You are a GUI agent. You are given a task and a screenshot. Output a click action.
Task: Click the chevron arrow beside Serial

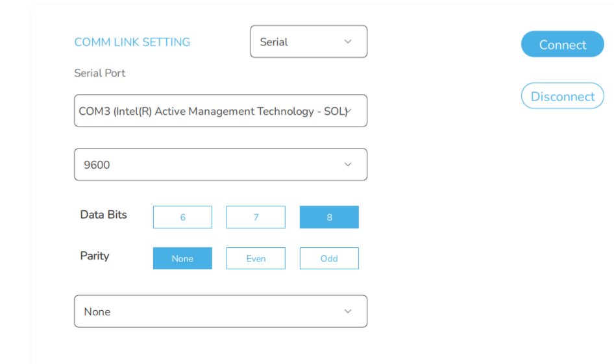[348, 42]
